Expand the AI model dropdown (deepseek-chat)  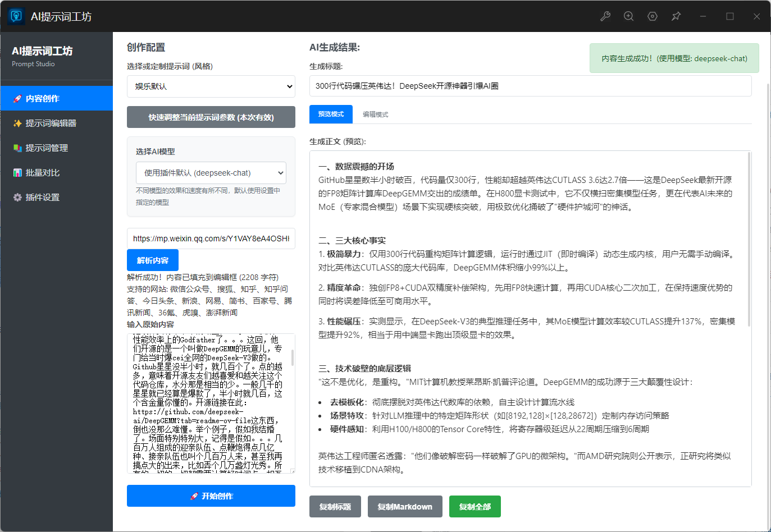click(211, 173)
